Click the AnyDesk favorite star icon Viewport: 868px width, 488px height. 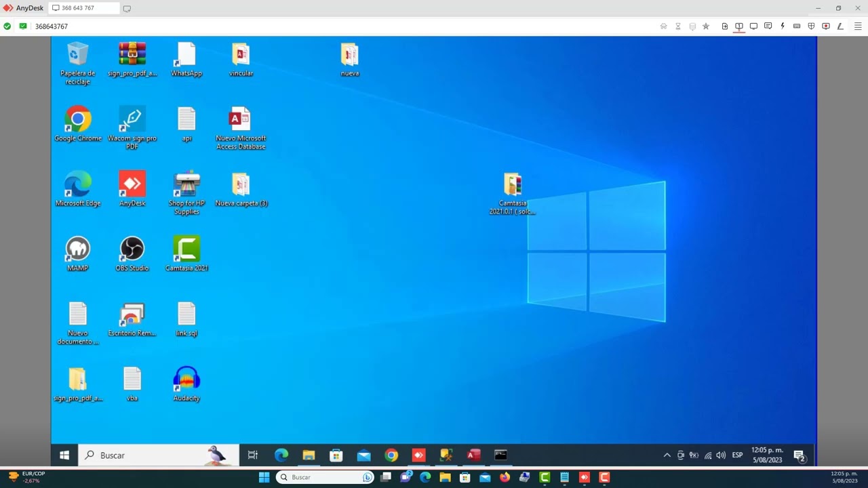click(x=706, y=26)
